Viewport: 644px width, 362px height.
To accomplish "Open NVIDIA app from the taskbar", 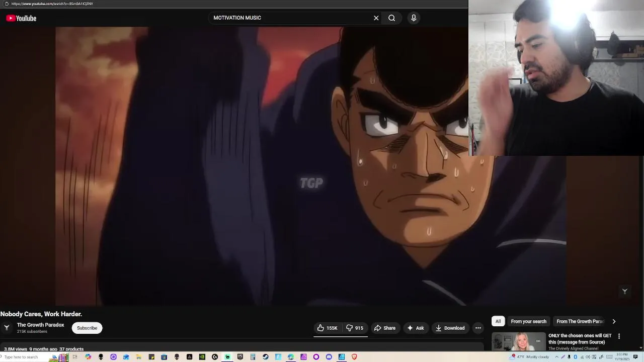I will [x=202, y=357].
